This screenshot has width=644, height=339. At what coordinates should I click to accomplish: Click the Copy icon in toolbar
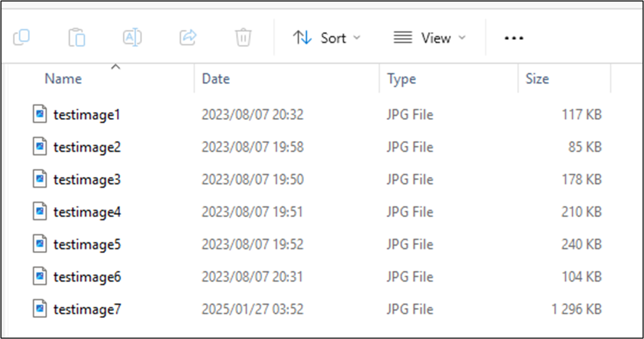click(21, 38)
